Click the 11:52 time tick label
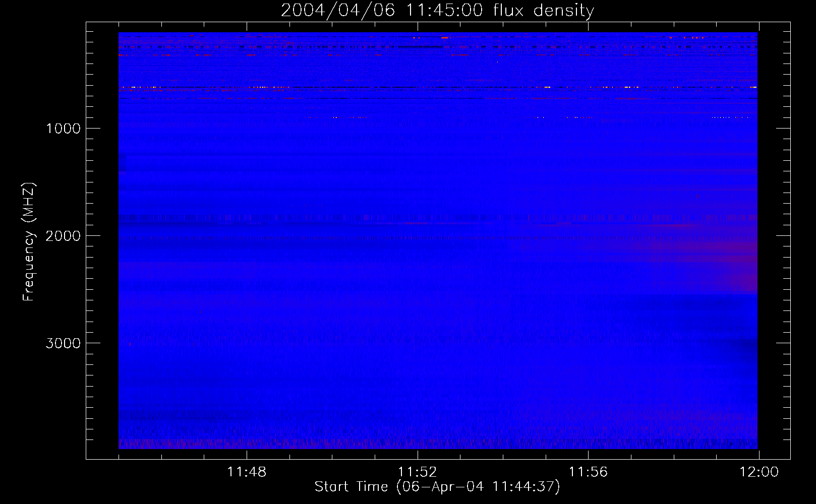Viewport: 816px width, 504px height. (417, 472)
